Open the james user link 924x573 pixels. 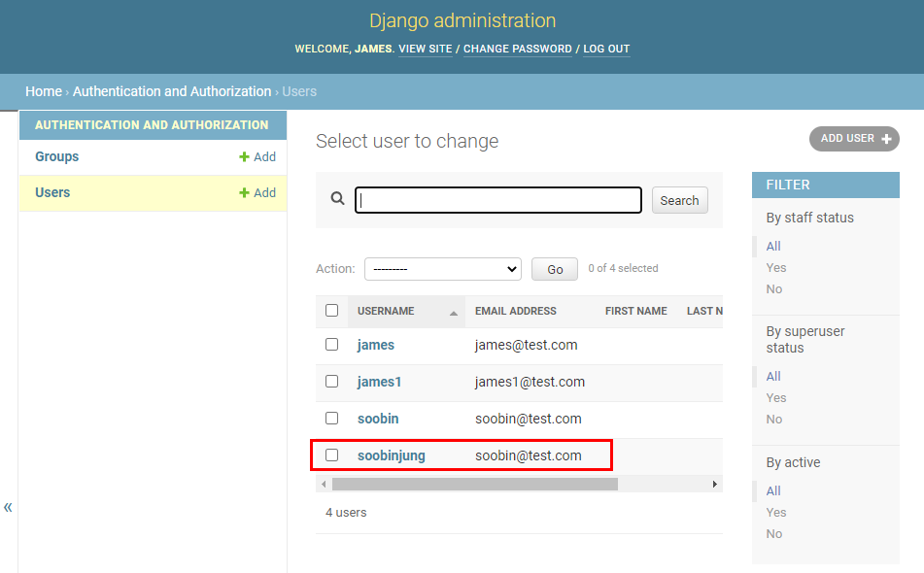click(x=375, y=345)
